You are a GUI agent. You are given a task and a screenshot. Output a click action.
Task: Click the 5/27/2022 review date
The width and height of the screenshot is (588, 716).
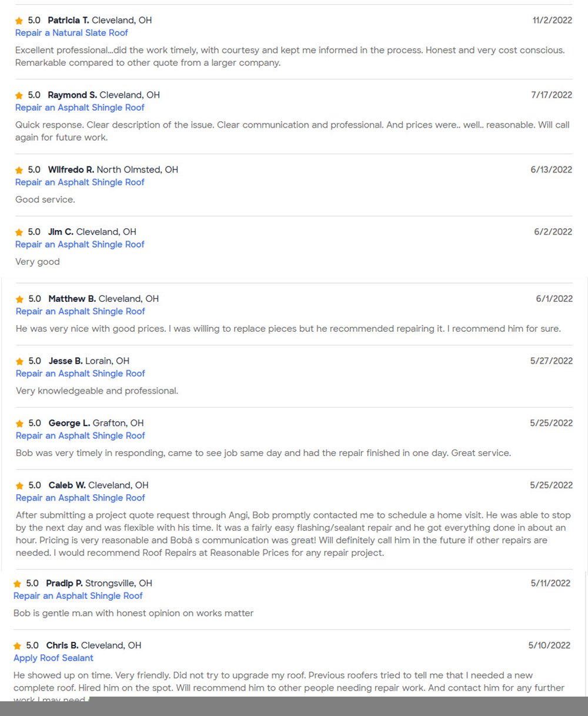click(x=551, y=361)
